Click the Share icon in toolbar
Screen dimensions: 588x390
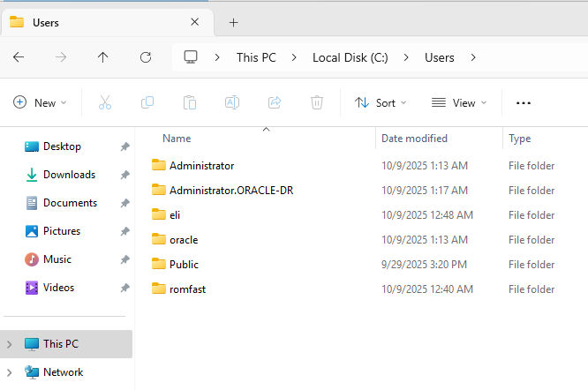(275, 102)
